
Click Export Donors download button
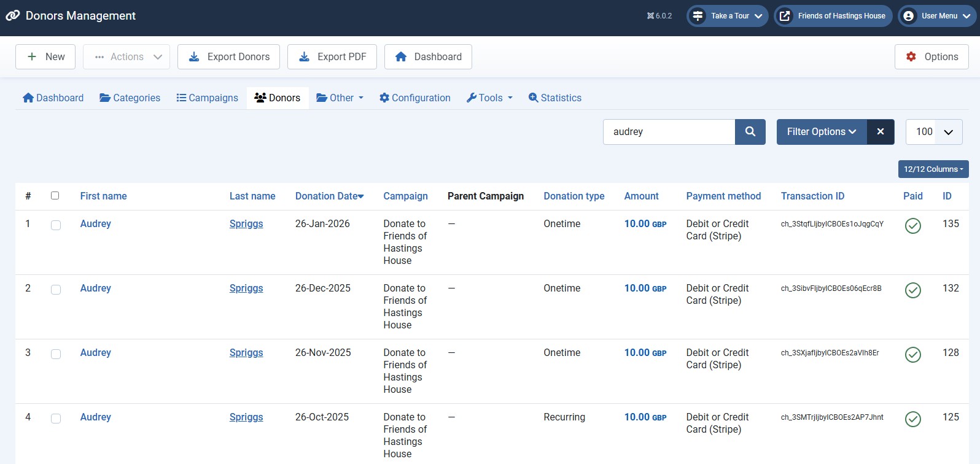[x=228, y=57]
